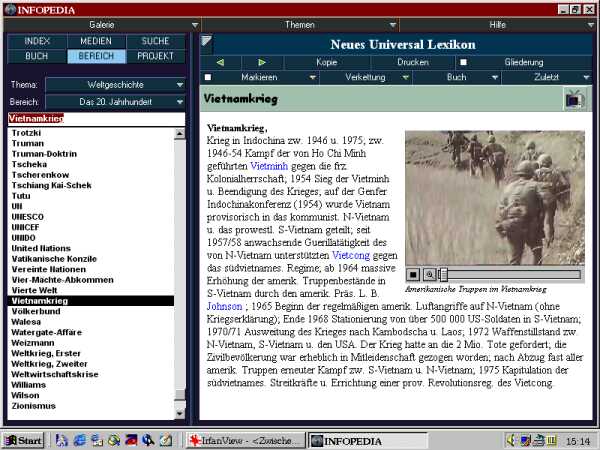The height and width of the screenshot is (450, 600).
Task: Stop the video with the stop button
Action: 412,274
